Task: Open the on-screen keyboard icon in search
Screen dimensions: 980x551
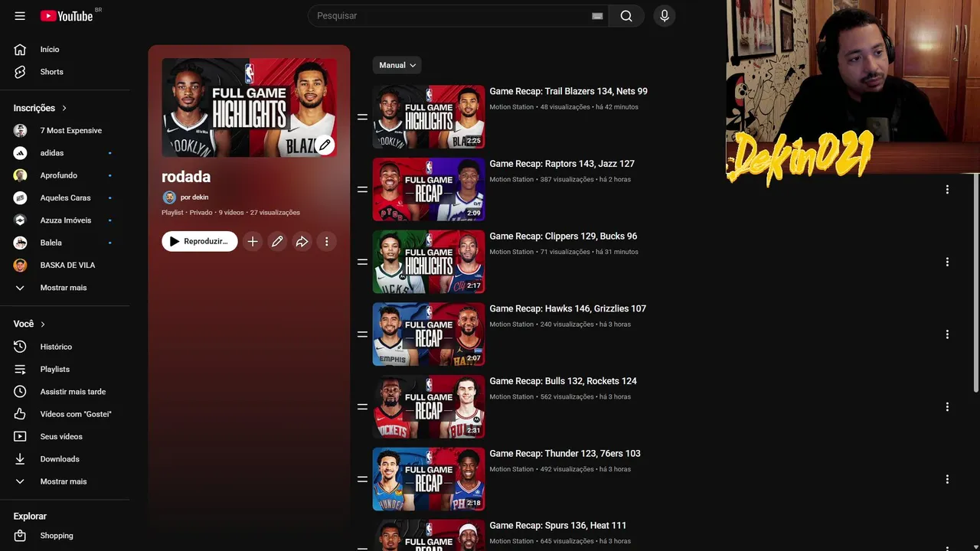Action: click(x=597, y=16)
